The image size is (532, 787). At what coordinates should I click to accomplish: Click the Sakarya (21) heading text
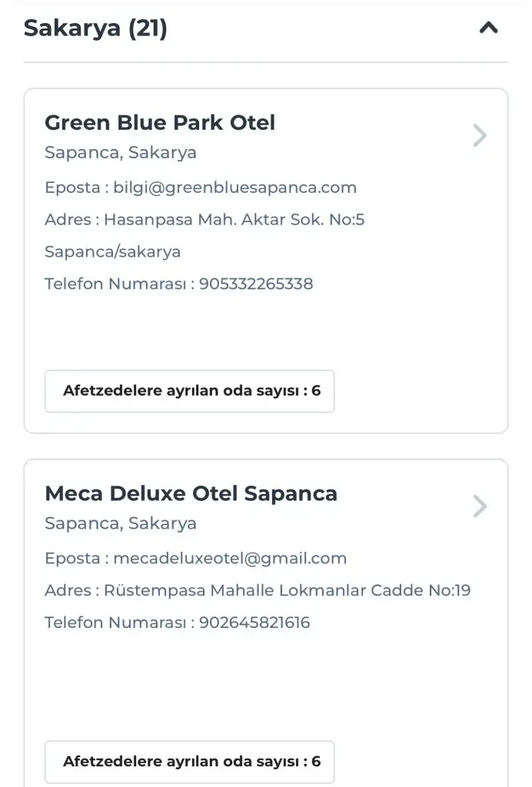click(x=95, y=28)
